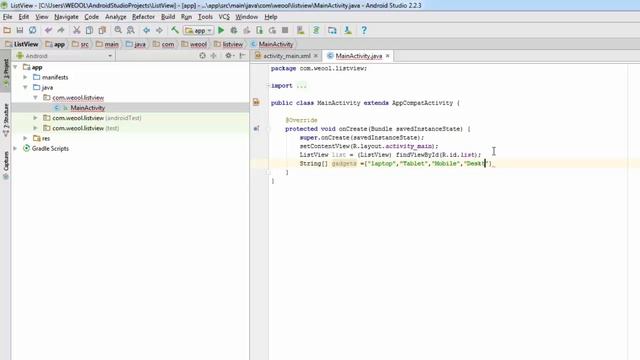Expand the com.weool.listview (androidTest) arrow
Image resolution: width=640 pixels, height=360 pixels.
tap(36, 118)
